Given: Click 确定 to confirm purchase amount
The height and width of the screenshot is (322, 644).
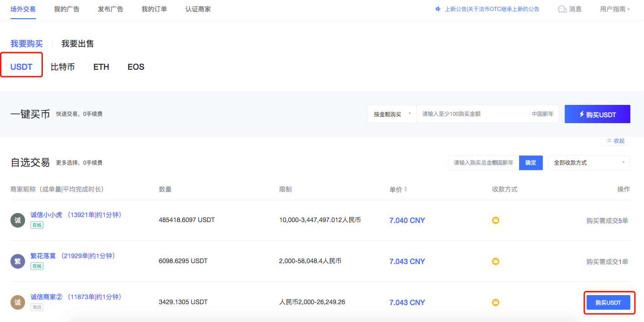Looking at the screenshot, I should [x=531, y=163].
